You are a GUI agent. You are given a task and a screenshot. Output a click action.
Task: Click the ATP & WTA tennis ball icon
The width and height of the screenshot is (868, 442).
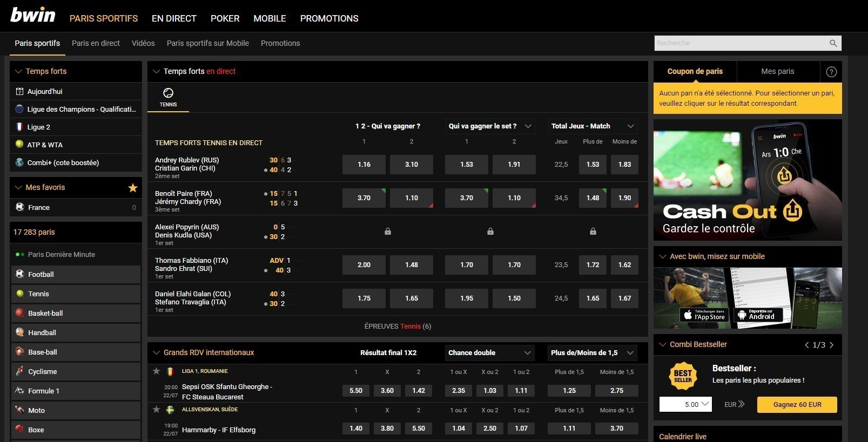coord(19,145)
